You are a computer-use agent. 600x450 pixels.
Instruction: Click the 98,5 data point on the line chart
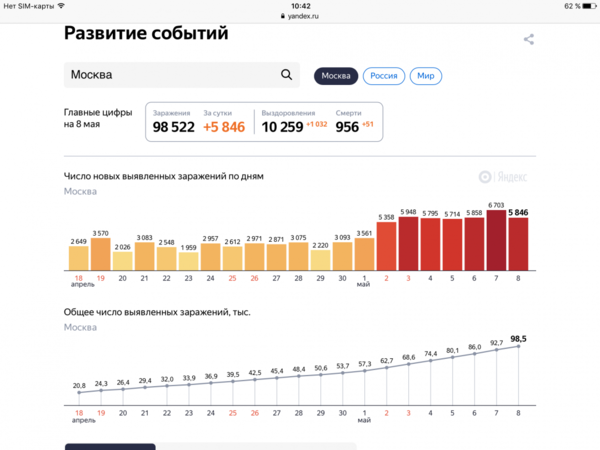tap(518, 346)
